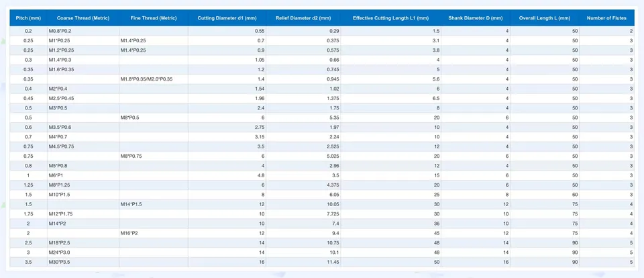Select the M1.6*P0.35 cell
Viewport: 644px width, 278px height.
pos(83,70)
